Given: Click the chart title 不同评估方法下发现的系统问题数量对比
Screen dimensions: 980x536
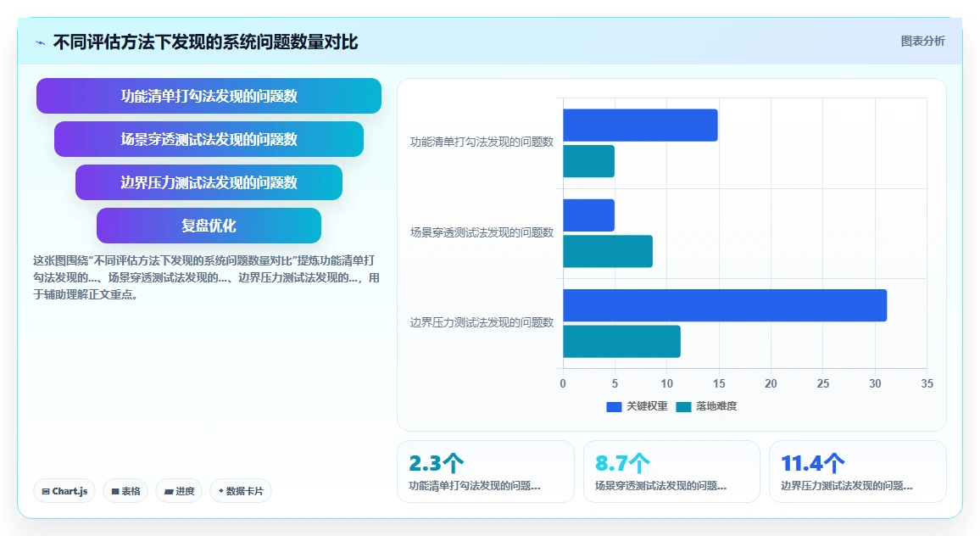Looking at the screenshot, I should (206, 42).
